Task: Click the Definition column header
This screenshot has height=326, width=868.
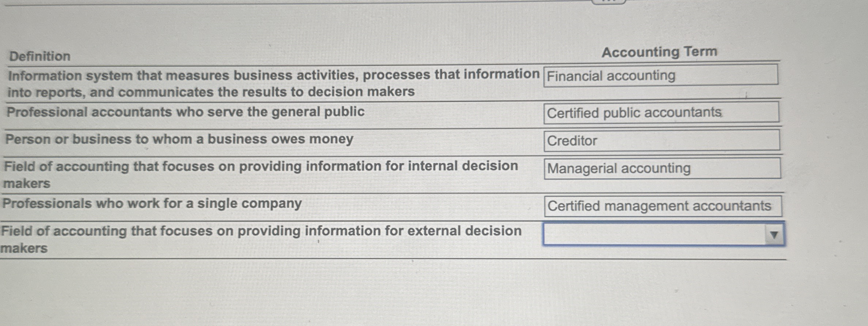Action: point(38,57)
